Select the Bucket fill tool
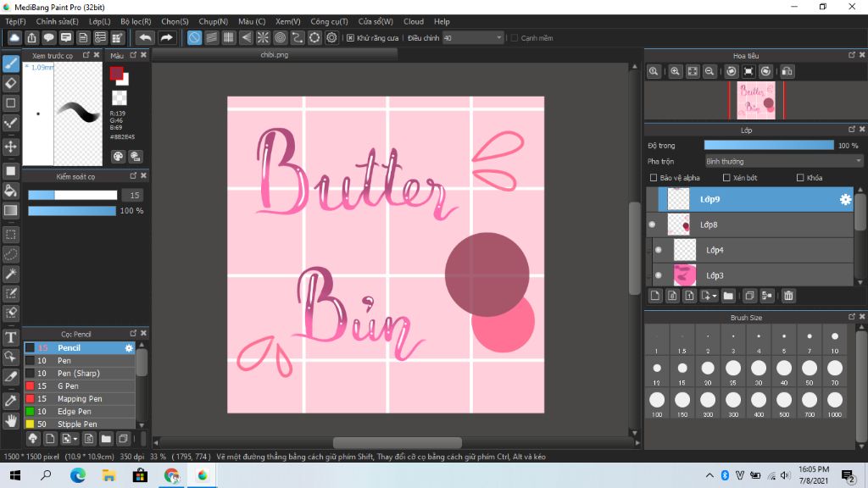 click(x=11, y=191)
